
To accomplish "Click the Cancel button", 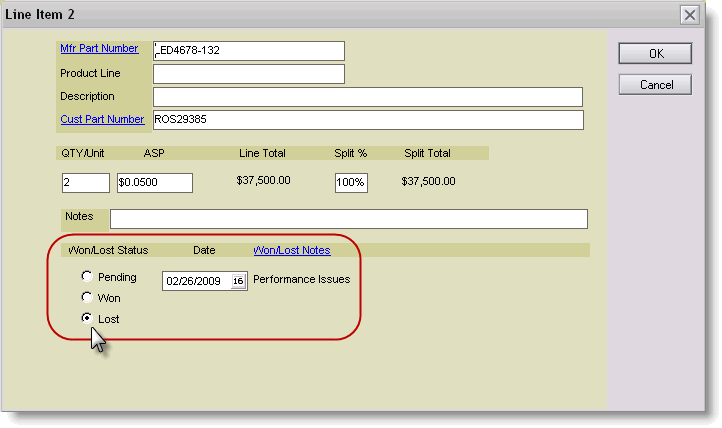I will [x=655, y=85].
